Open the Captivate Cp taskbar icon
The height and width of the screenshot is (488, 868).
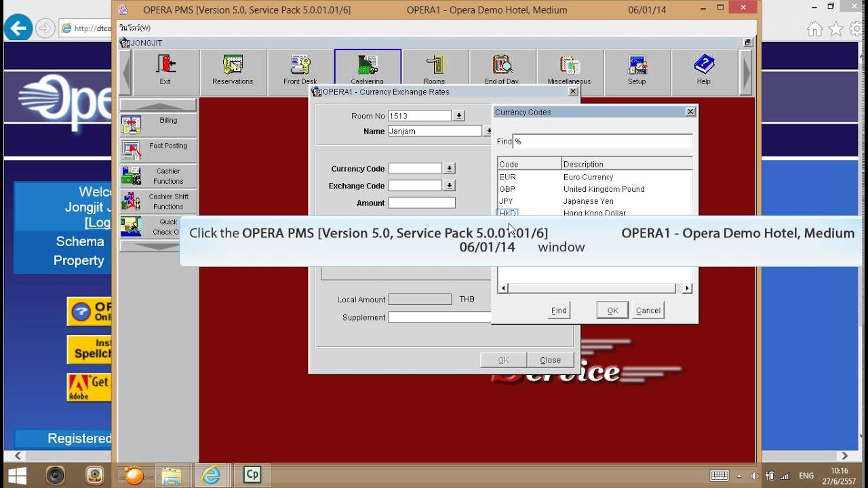point(252,475)
